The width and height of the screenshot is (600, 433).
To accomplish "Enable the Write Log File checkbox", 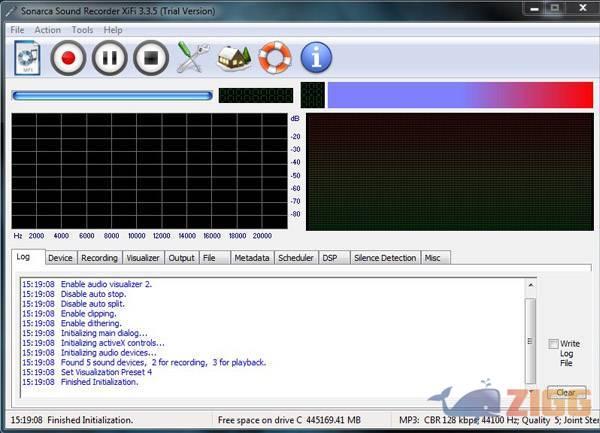I will [553, 344].
